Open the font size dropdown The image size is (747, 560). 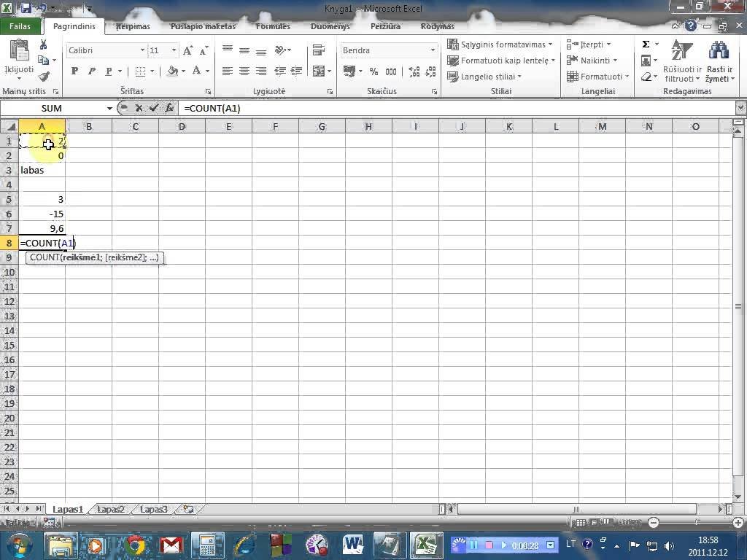174,50
